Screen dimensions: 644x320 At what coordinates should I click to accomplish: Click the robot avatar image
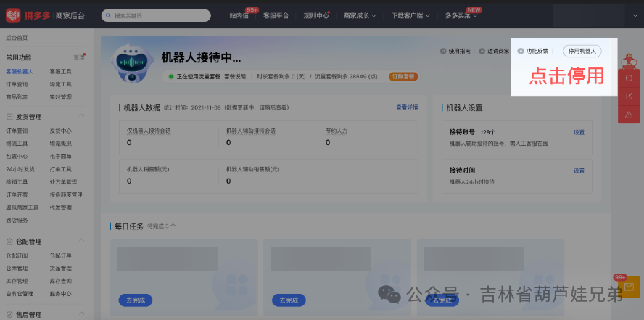pyautogui.click(x=132, y=64)
